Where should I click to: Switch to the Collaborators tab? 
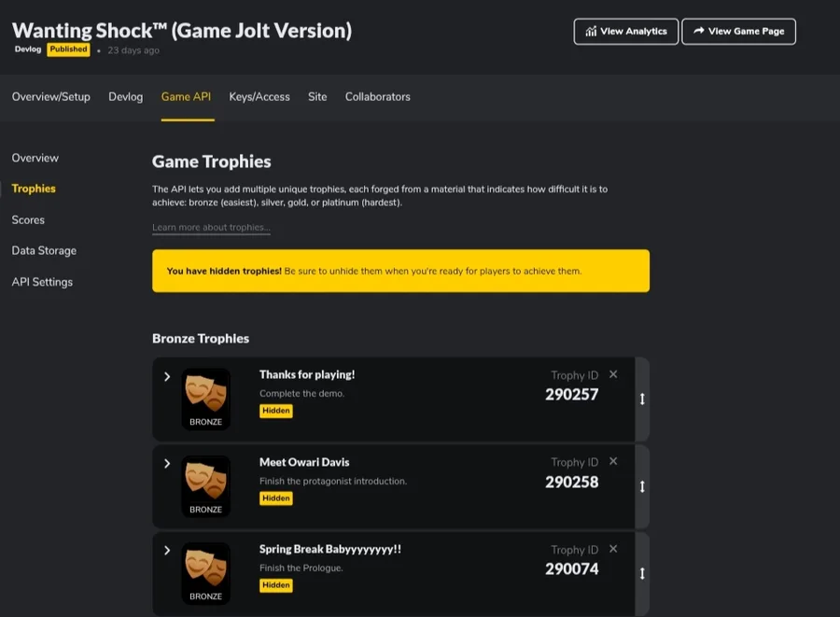(378, 97)
